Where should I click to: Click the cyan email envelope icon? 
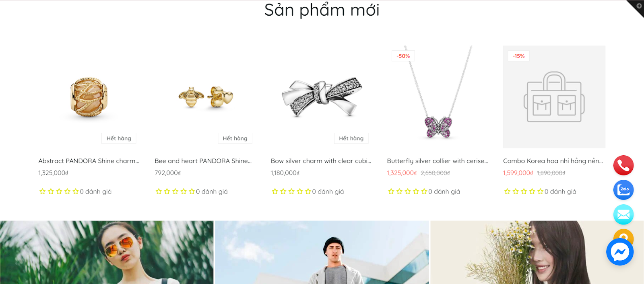tap(623, 215)
